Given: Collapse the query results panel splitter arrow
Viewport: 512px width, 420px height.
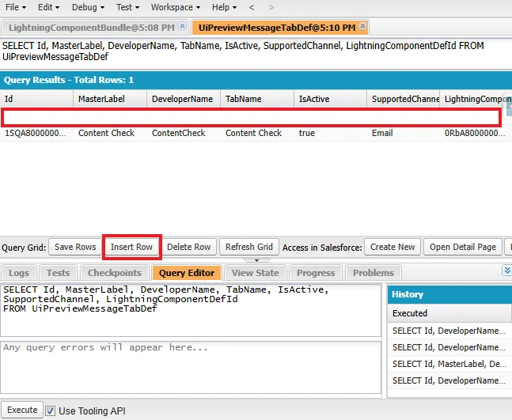Looking at the screenshot, I should click(x=256, y=260).
